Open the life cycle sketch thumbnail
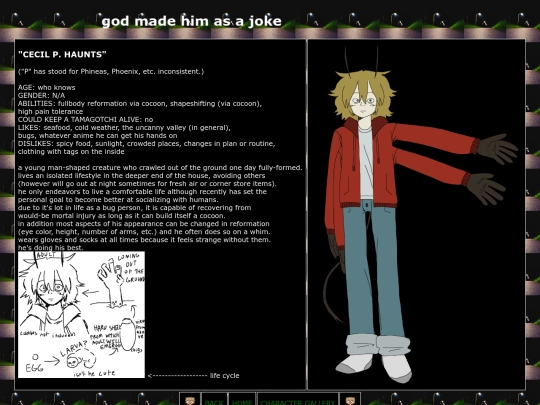The height and width of the screenshot is (405, 540). click(81, 314)
